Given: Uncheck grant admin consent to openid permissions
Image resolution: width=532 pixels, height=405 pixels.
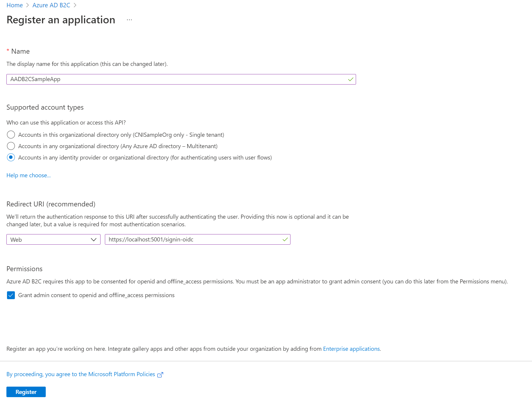Looking at the screenshot, I should (x=11, y=295).
